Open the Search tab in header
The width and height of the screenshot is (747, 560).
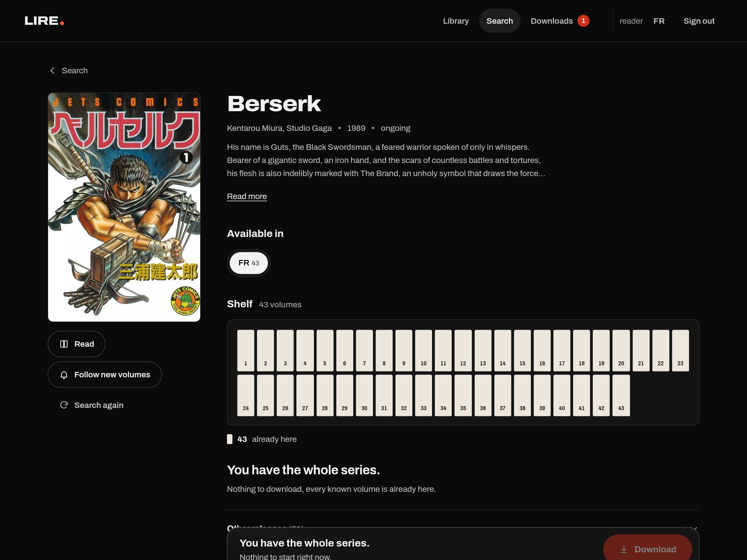[499, 21]
